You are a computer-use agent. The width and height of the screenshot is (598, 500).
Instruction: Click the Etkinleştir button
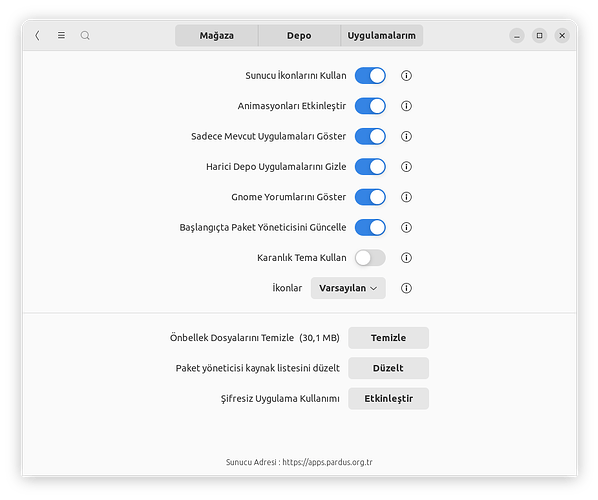(x=388, y=399)
